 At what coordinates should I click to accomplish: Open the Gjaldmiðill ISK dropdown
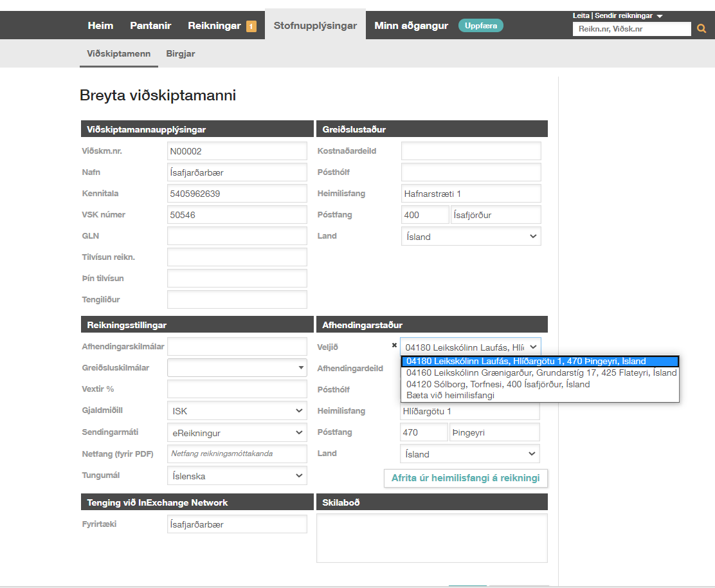(237, 410)
